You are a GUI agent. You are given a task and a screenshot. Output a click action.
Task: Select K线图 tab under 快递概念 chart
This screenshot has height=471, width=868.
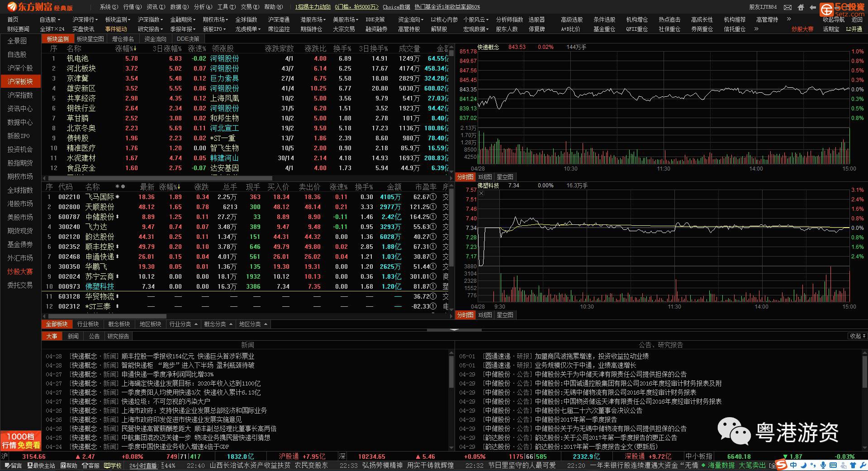point(485,177)
